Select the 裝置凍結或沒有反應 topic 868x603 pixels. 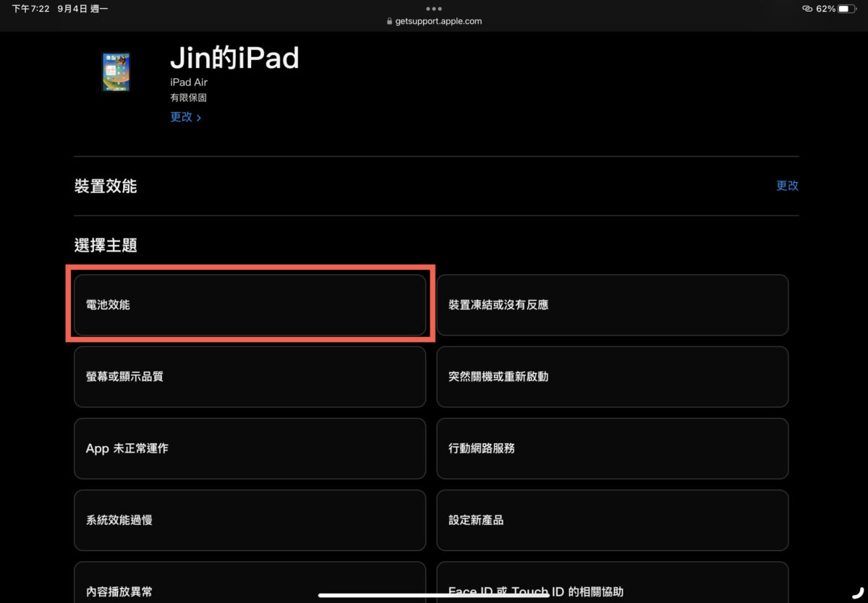point(612,305)
